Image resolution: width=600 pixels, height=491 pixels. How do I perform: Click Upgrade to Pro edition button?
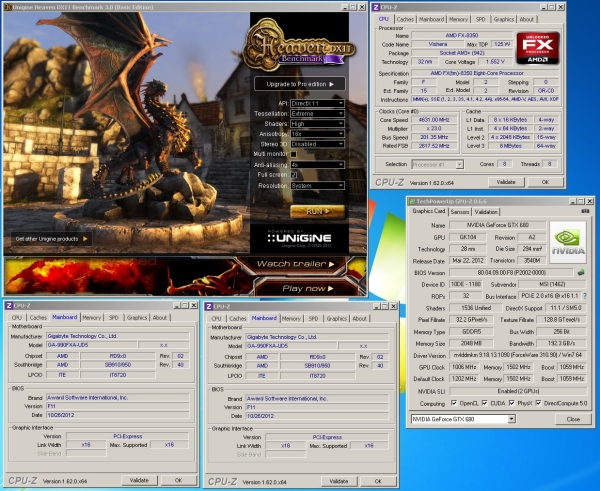pos(300,84)
